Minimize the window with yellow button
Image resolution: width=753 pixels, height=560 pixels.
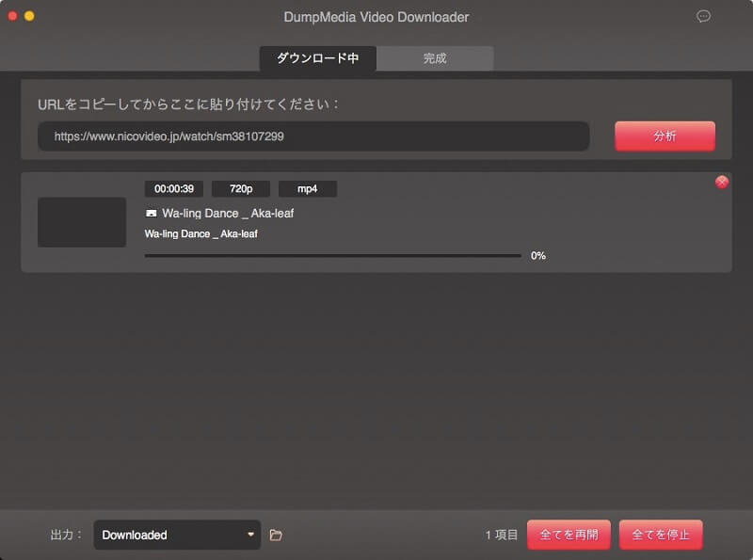click(29, 16)
